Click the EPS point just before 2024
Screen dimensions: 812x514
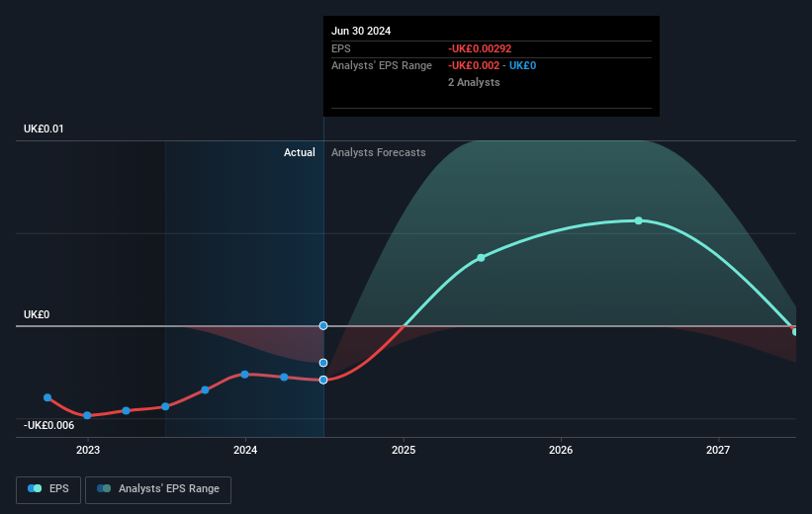coord(205,389)
